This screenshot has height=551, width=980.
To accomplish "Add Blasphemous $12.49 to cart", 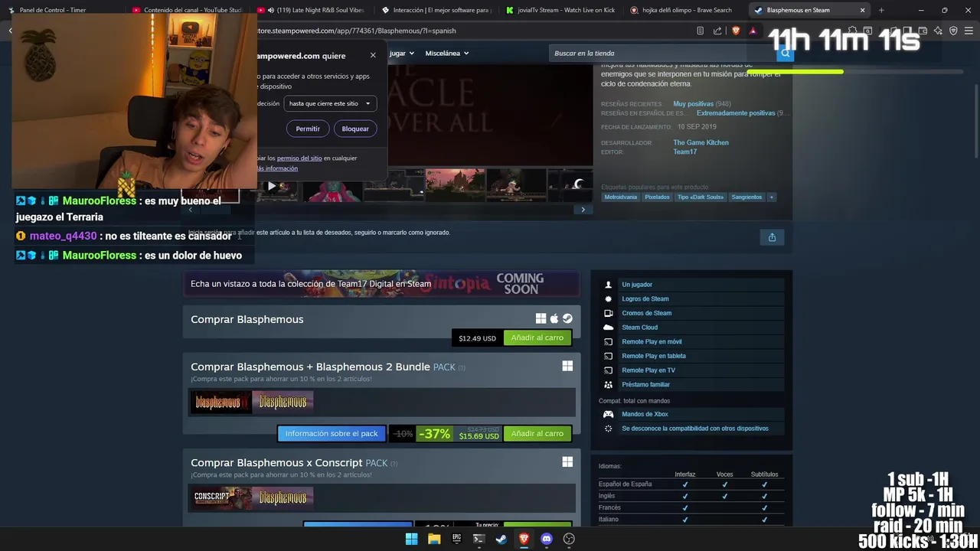I will pos(537,337).
